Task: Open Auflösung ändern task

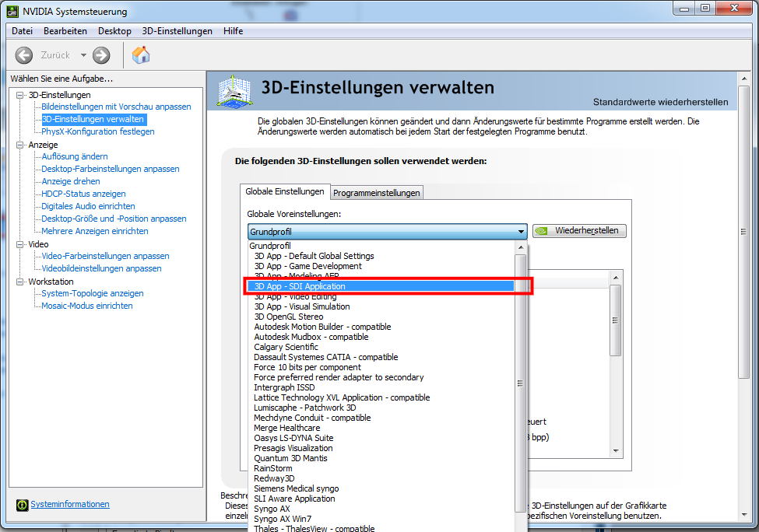Action: (x=75, y=156)
